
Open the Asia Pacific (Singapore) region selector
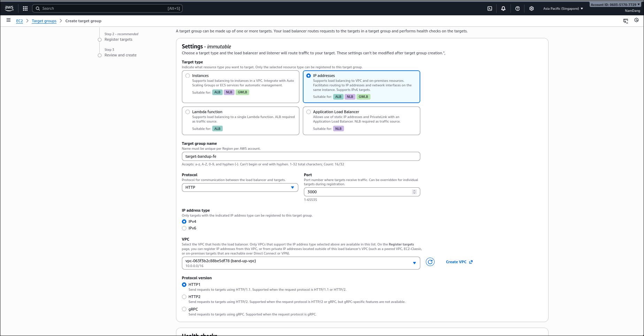(x=563, y=8)
